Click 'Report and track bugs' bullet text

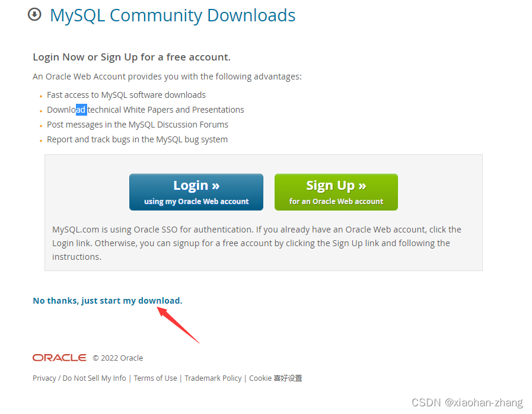(137, 139)
